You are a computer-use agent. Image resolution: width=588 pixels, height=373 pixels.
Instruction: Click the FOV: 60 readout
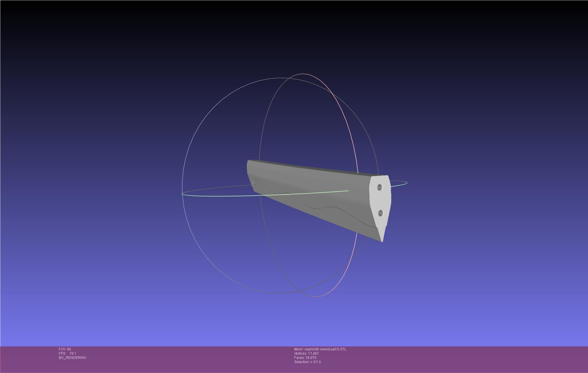click(x=65, y=349)
